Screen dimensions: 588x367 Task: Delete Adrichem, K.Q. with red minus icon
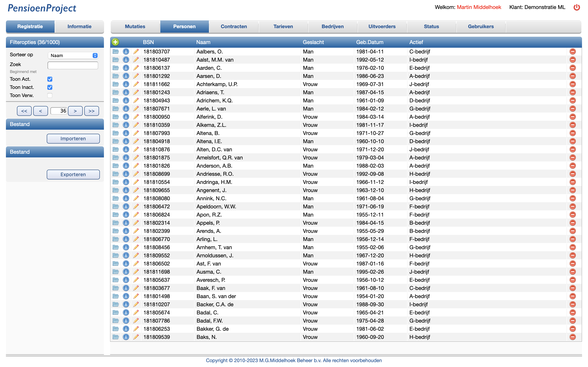[573, 101]
